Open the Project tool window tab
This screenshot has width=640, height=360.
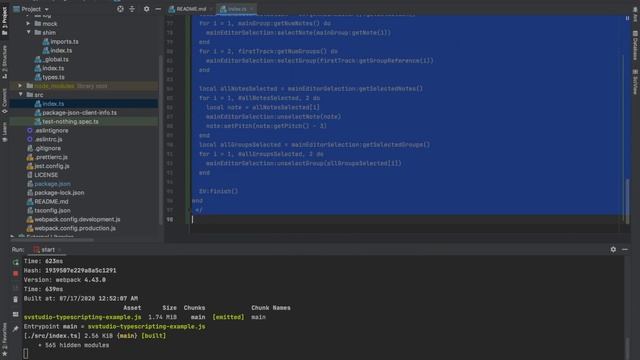coord(4,21)
